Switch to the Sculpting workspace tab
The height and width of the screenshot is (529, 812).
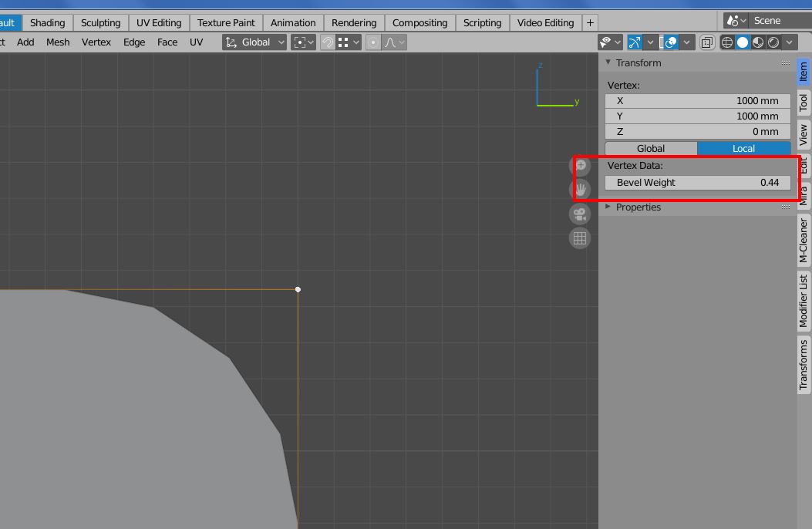[x=100, y=23]
